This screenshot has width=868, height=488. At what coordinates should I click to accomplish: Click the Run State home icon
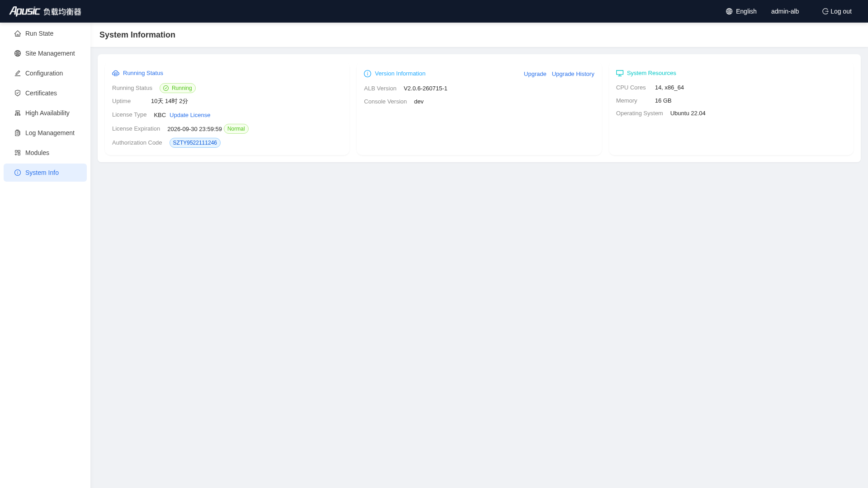pos(18,33)
